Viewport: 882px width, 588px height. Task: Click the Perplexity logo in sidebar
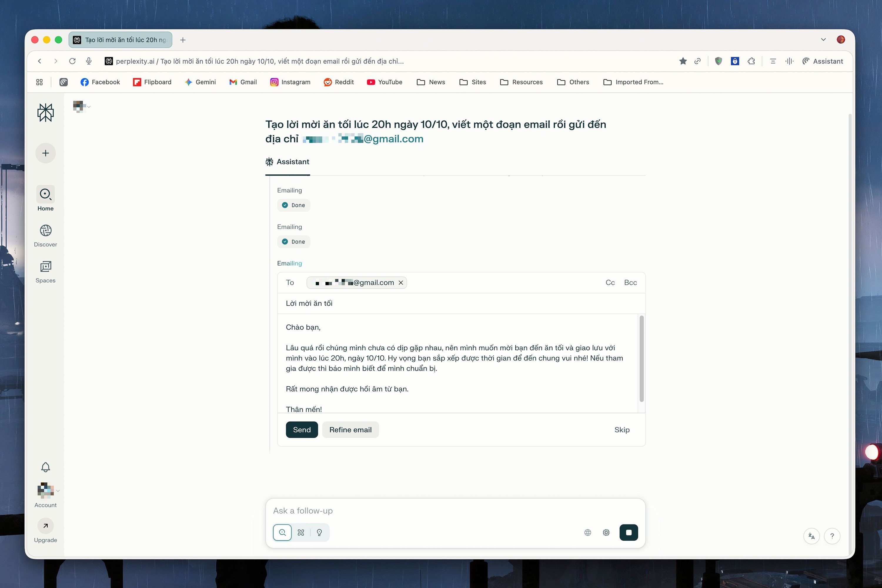click(45, 113)
